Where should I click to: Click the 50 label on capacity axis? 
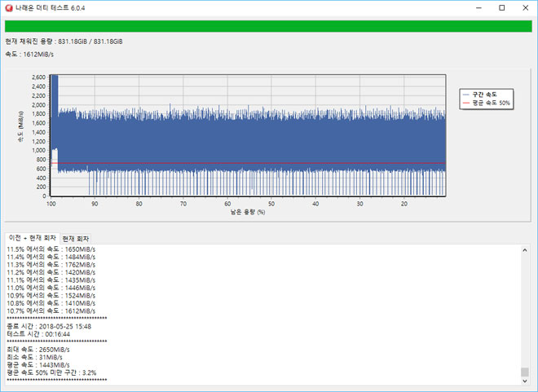pos(271,204)
